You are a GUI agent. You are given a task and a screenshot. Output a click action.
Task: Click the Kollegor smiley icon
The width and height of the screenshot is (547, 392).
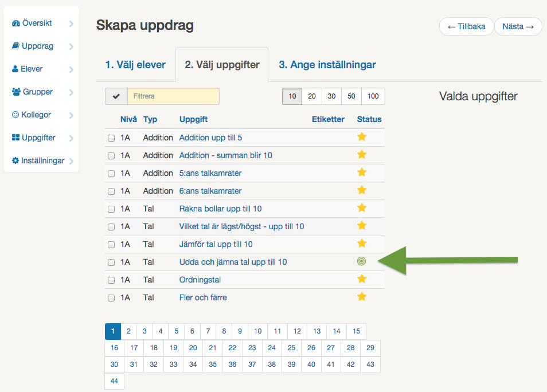15,115
